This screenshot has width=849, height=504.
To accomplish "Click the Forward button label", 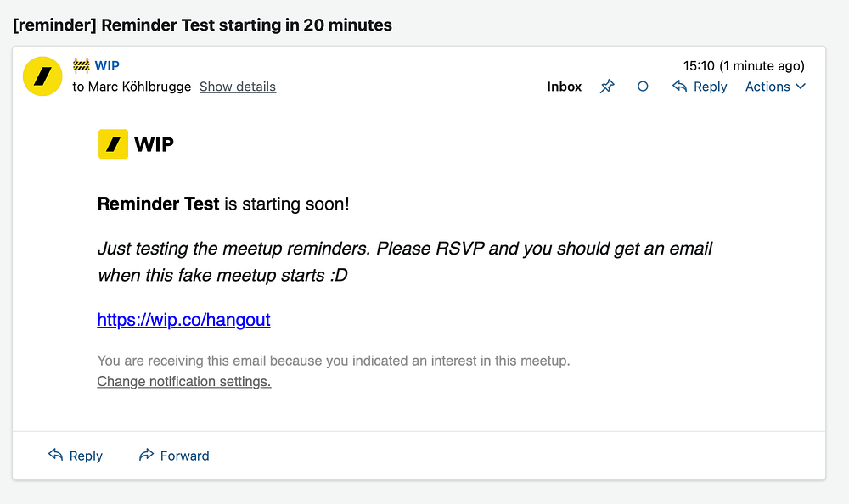I will point(184,456).
